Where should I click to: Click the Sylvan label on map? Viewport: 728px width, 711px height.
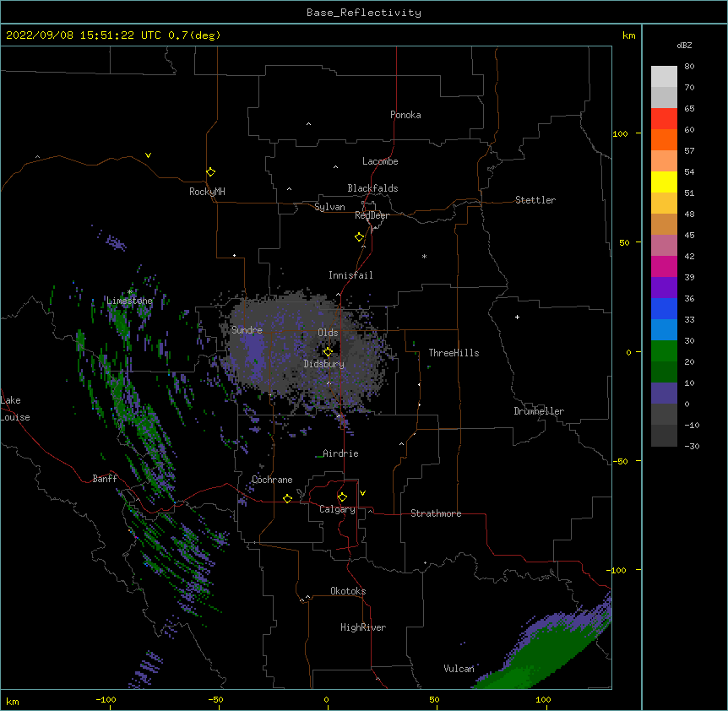[329, 207]
